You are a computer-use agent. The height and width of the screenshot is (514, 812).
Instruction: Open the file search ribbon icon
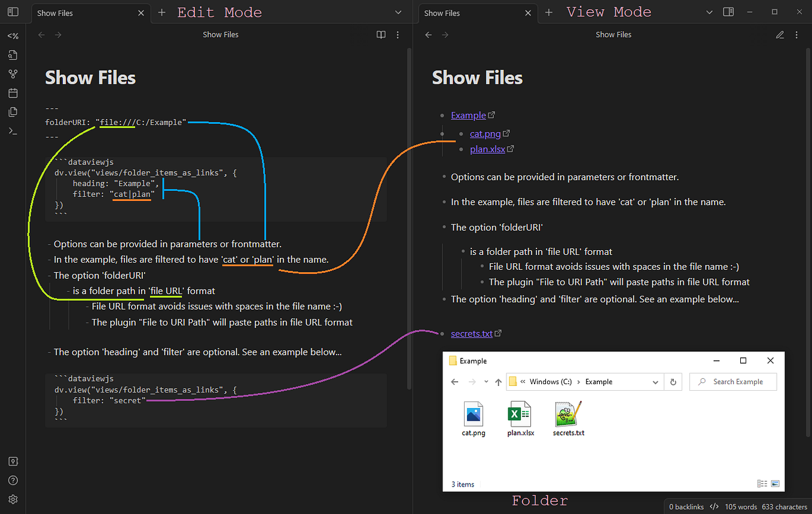pyautogui.click(x=13, y=55)
